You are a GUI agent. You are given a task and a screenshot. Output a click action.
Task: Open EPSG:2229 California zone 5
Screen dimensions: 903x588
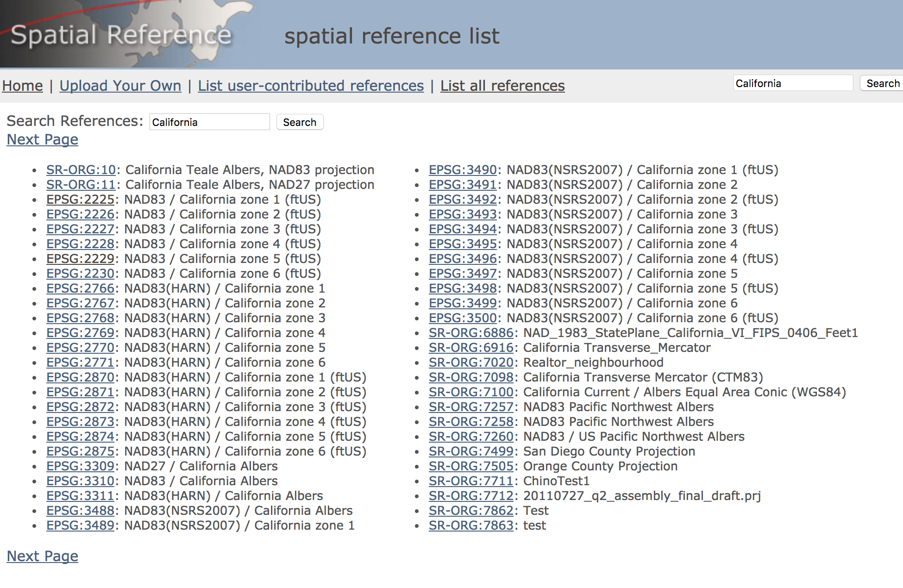(x=81, y=259)
